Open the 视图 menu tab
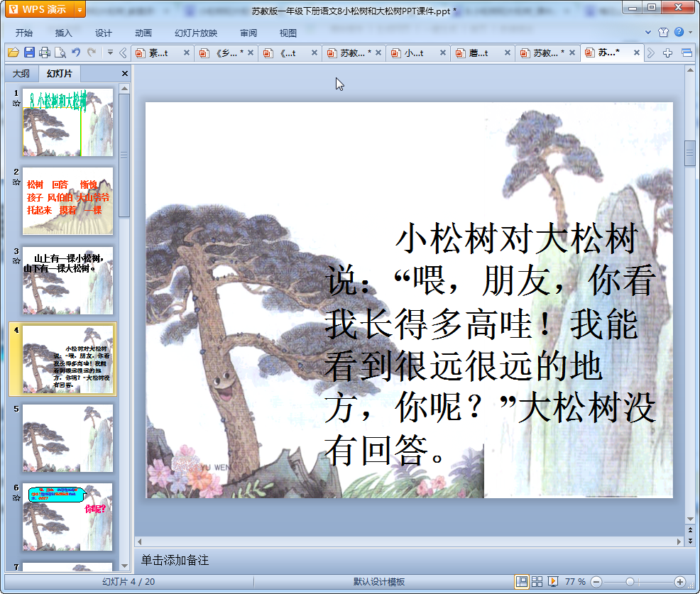The width and height of the screenshot is (700, 594). click(x=288, y=33)
